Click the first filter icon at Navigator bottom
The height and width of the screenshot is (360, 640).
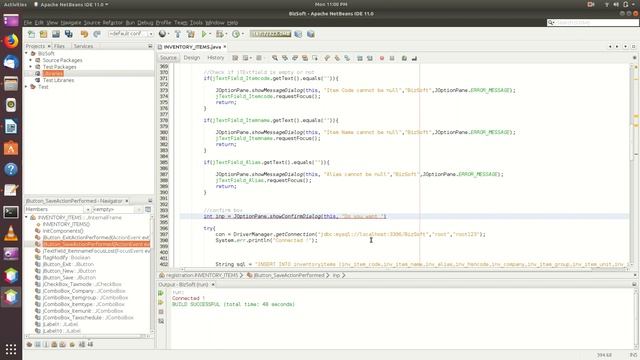pyautogui.click(x=29, y=344)
